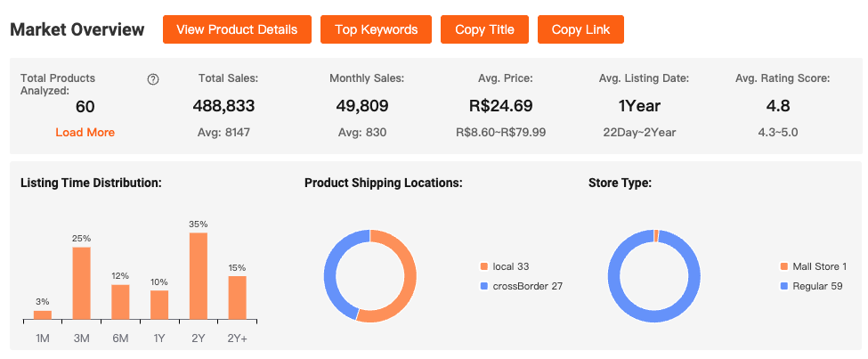Screen dimensions: 868x359
Task: Click the 1Y bar showing 10%
Action: coord(159,305)
